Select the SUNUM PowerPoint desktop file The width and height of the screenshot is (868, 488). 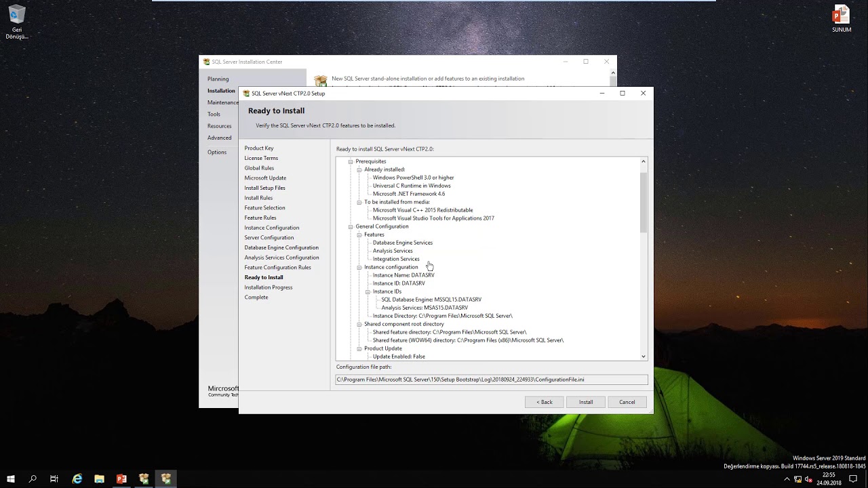point(842,19)
